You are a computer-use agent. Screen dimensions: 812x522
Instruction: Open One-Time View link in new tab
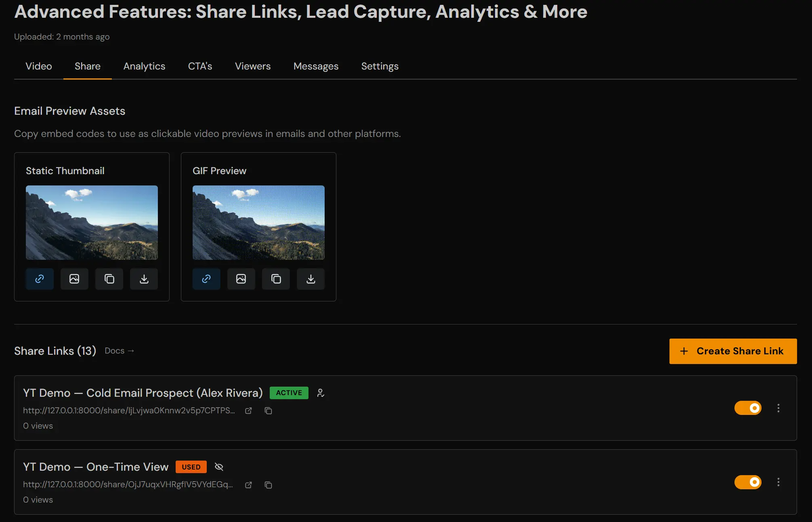pyautogui.click(x=248, y=485)
